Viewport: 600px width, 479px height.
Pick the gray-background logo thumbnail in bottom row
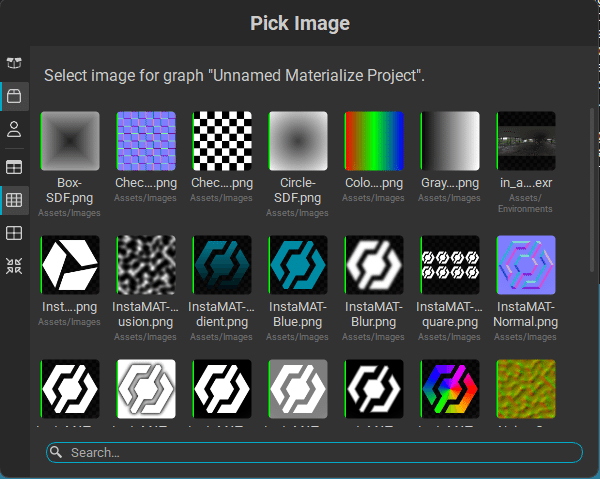pyautogui.click(x=298, y=389)
